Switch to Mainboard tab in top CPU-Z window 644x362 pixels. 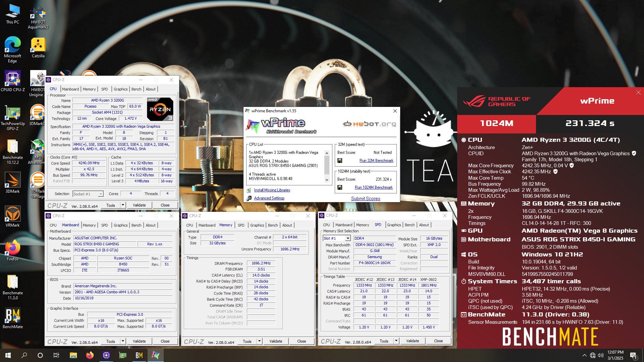(70, 89)
